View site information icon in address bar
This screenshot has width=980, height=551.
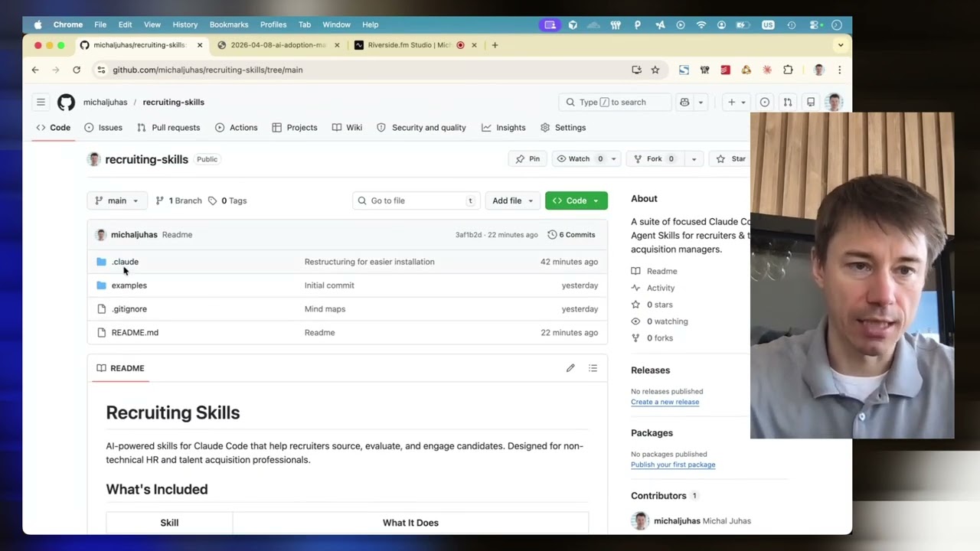tap(100, 70)
